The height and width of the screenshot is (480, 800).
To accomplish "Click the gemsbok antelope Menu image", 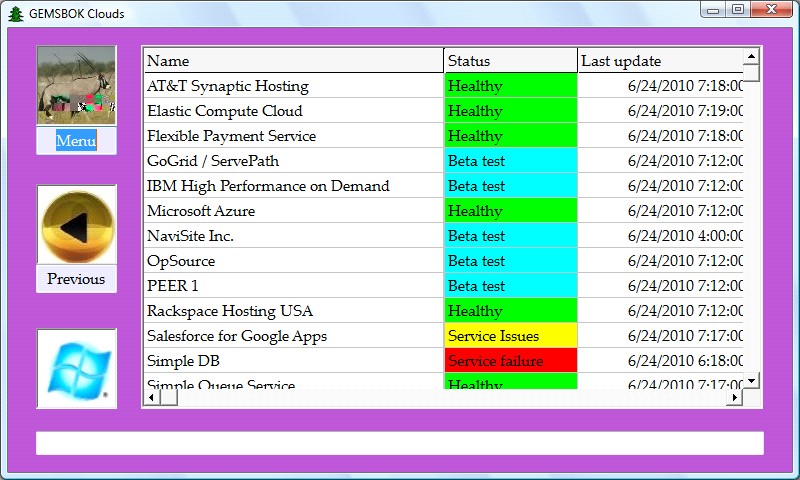I will click(76, 86).
